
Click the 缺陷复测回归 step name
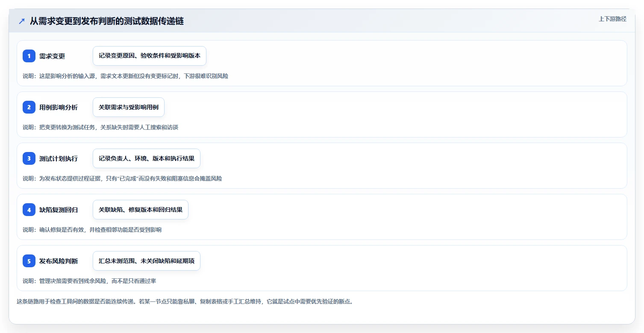[59, 210]
